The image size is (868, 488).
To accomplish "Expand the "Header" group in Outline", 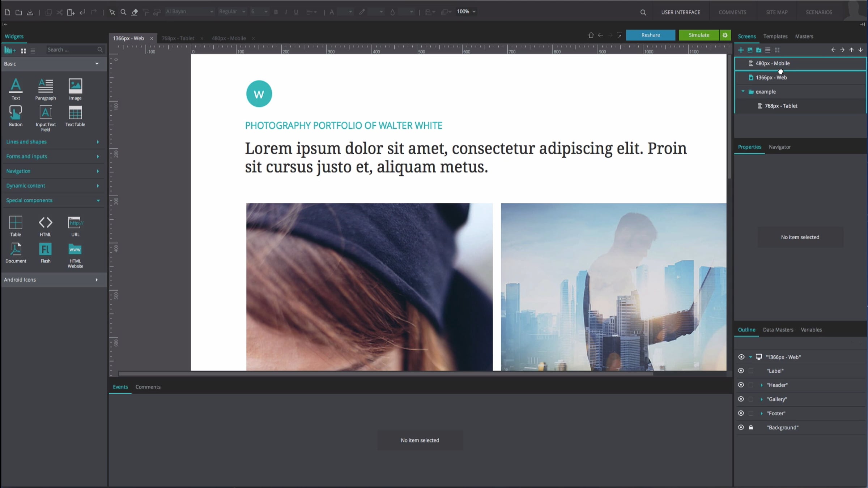I will [x=762, y=385].
